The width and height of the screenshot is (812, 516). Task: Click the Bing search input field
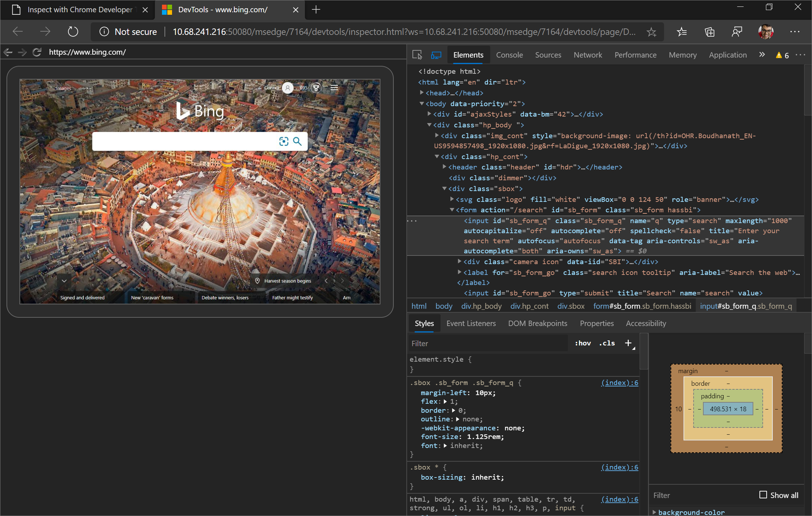[184, 141]
